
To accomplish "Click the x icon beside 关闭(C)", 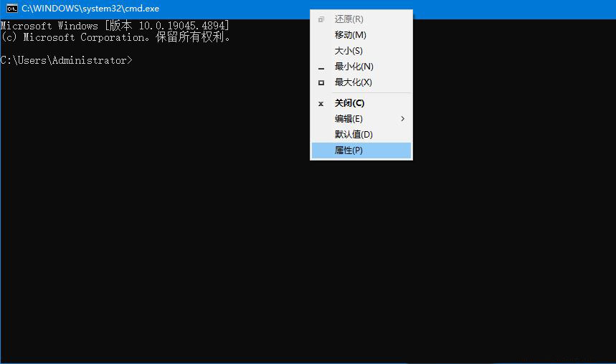I will [x=321, y=104].
